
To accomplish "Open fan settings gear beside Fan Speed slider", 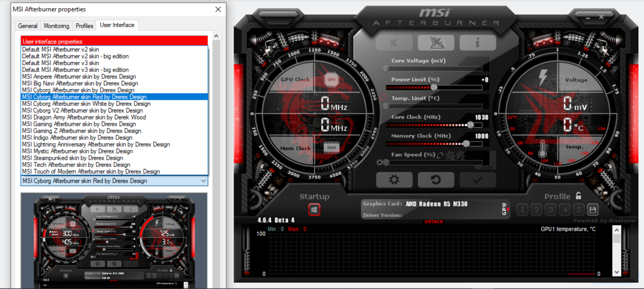I will pyautogui.click(x=379, y=162).
